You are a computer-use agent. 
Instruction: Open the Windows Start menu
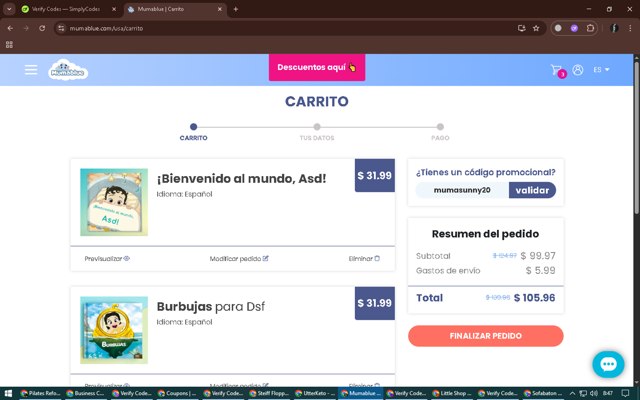tap(8, 393)
